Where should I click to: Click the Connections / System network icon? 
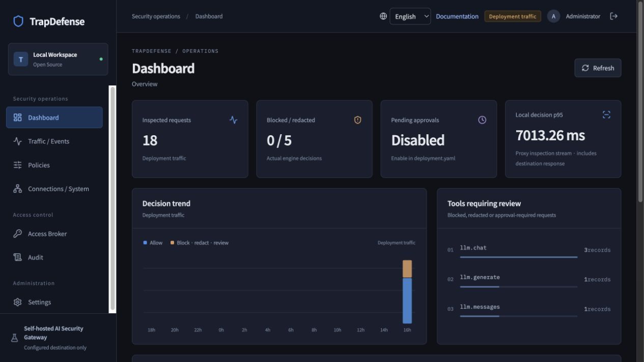pos(18,189)
